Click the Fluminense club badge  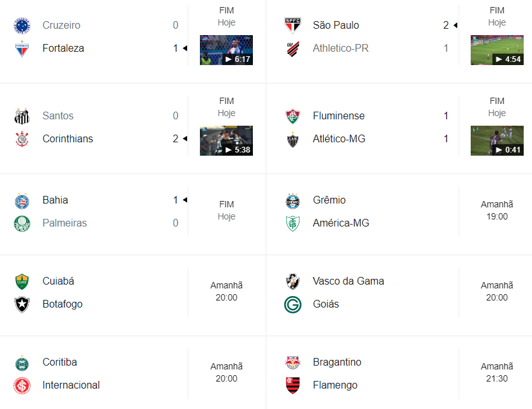click(293, 116)
